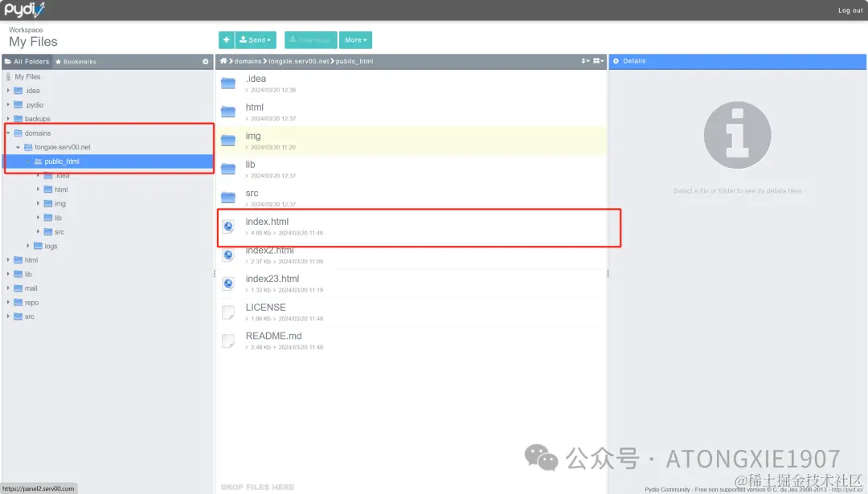Screen dimensions: 868x494
Task: Click My Files workspace title
Action: click(x=33, y=42)
